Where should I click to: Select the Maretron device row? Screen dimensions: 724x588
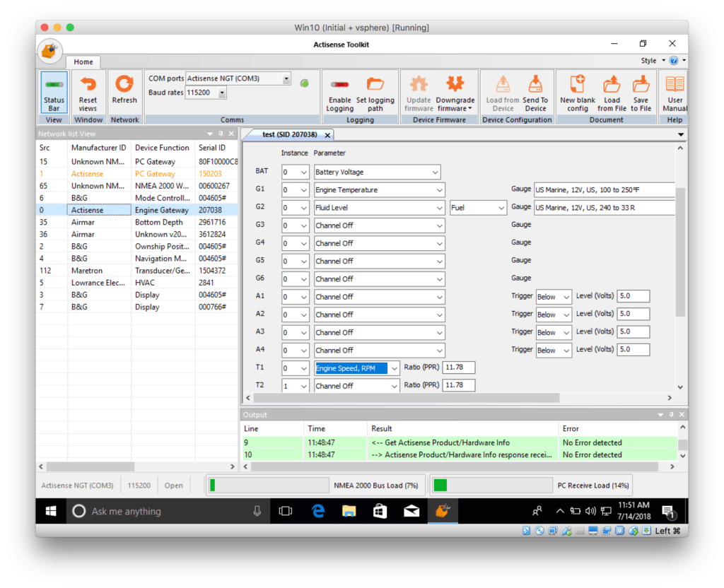tap(137, 271)
